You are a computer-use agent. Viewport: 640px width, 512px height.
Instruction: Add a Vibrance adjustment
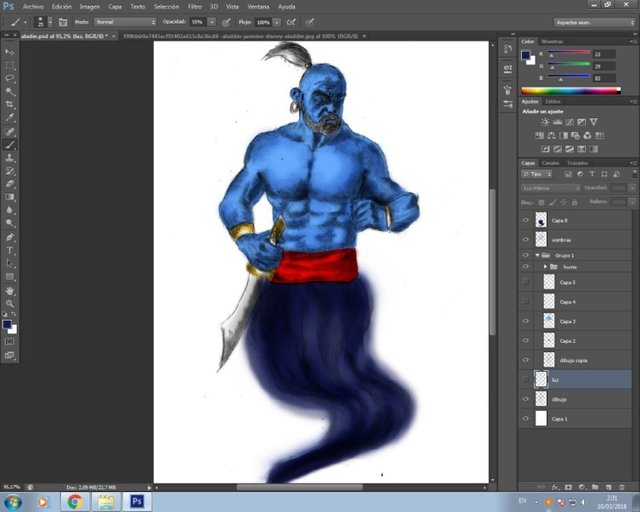click(594, 122)
